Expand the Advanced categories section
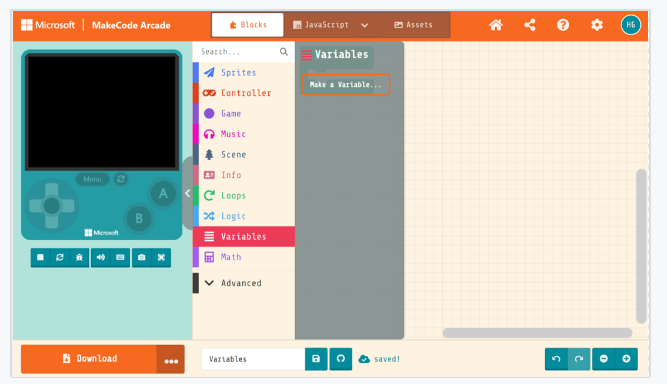Screen dimensions: 667x384 point(244,283)
